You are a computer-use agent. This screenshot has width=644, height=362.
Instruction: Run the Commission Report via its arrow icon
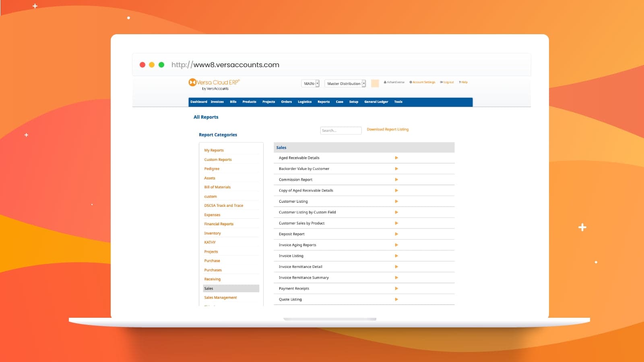(396, 179)
